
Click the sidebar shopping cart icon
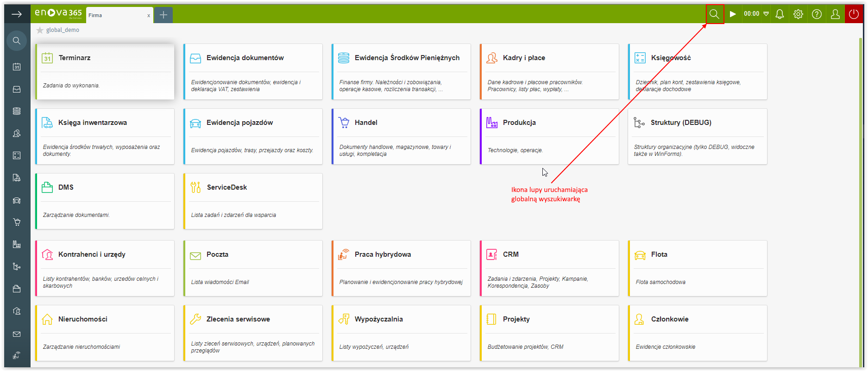click(17, 222)
